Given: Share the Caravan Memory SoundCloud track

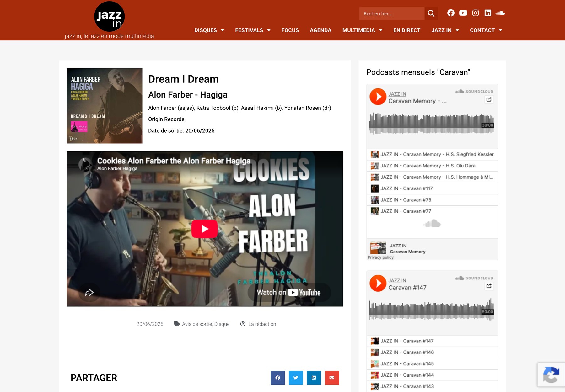Looking at the screenshot, I should point(489,99).
